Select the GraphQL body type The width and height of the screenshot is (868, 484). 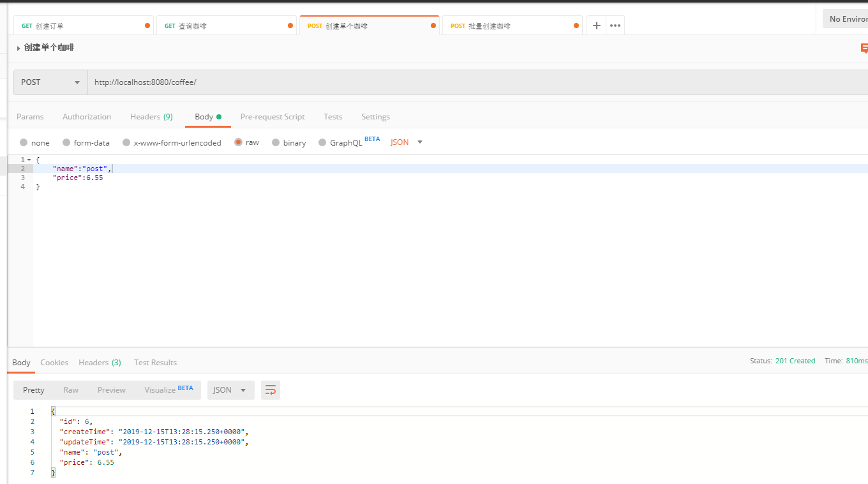322,143
